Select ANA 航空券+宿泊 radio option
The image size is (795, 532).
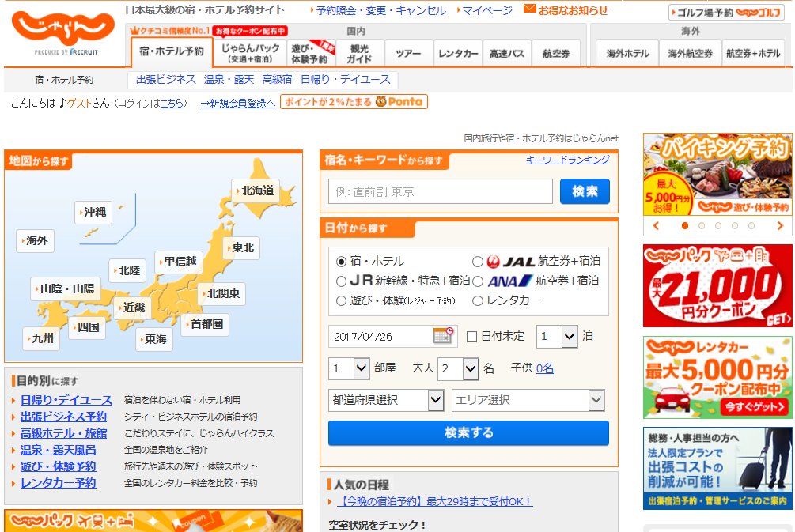pos(478,281)
